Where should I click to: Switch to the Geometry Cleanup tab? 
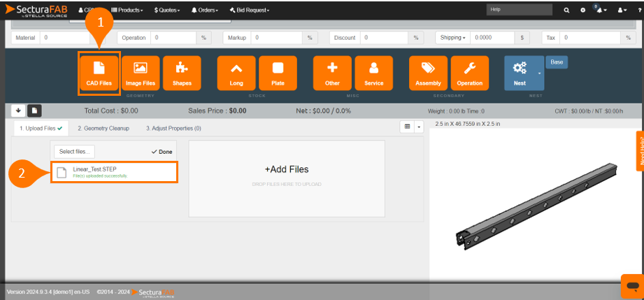click(103, 128)
